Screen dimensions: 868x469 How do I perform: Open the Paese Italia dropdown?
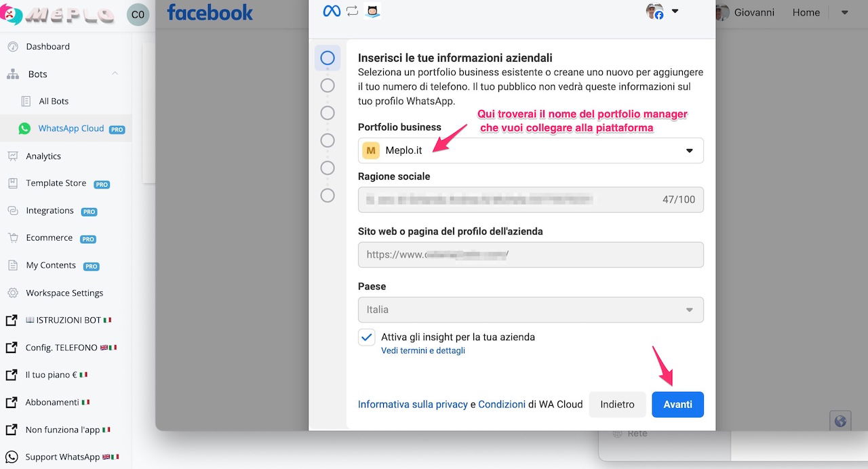531,310
